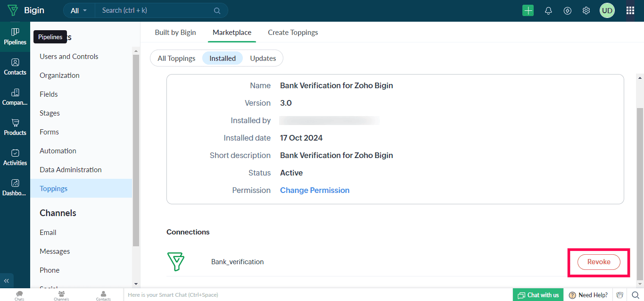Open Activities in the left rail

[15, 157]
